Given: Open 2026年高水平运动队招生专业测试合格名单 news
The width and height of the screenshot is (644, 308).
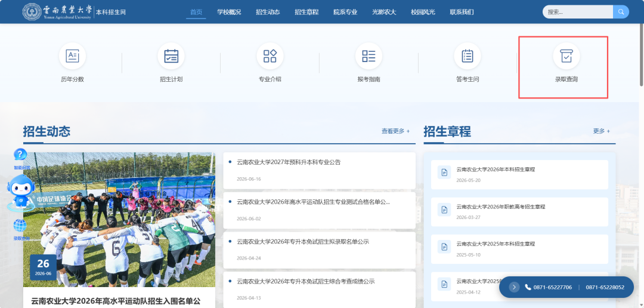Looking at the screenshot, I should pos(314,202).
